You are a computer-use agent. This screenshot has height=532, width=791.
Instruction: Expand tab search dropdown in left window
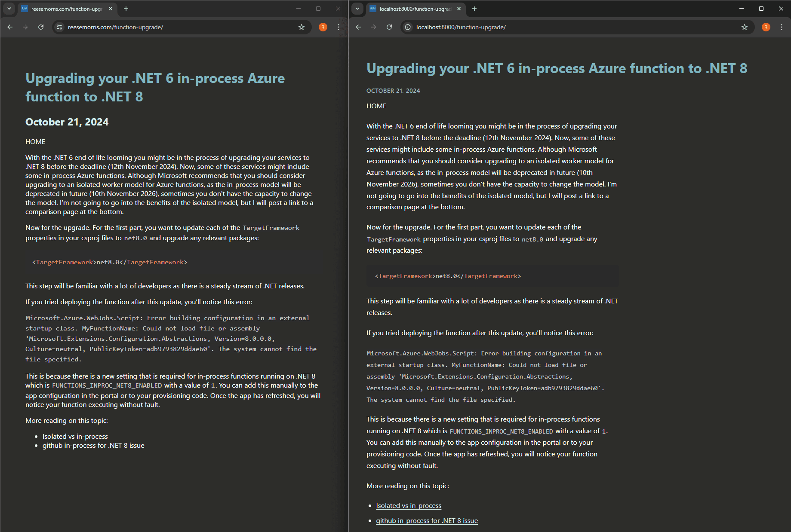click(x=9, y=9)
